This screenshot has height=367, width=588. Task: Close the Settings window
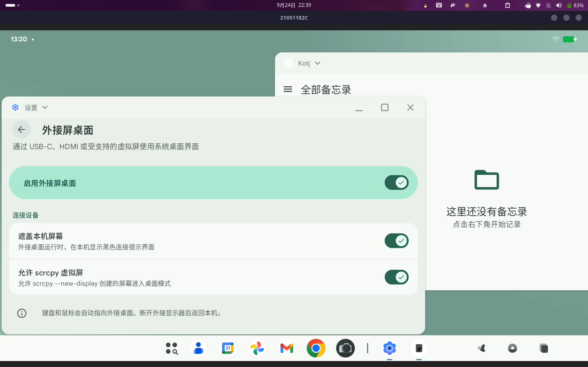pos(411,107)
